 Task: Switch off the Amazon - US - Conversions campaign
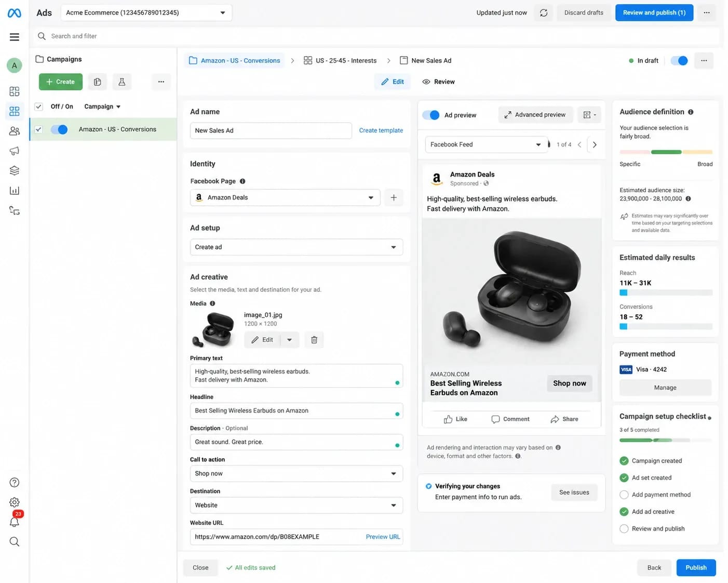[59, 129]
